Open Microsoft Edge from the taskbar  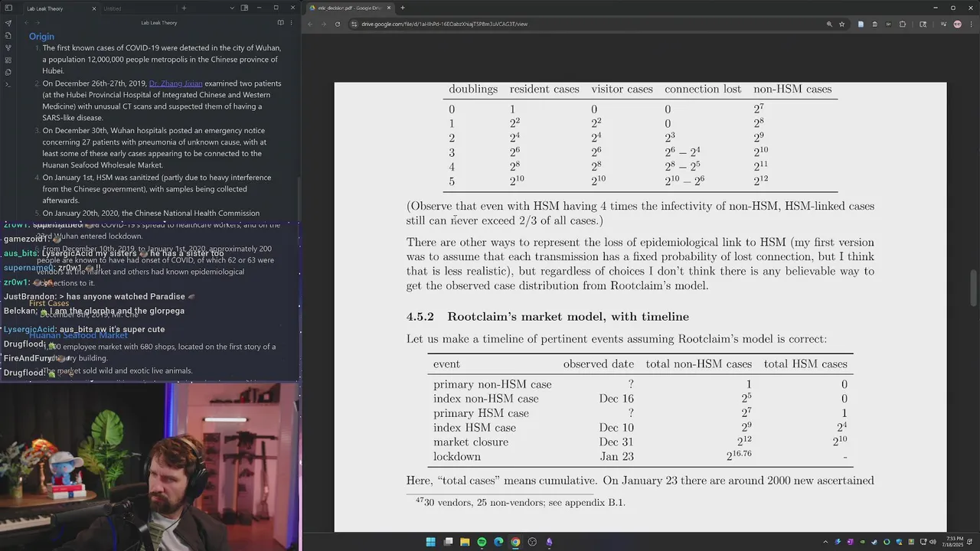(498, 542)
